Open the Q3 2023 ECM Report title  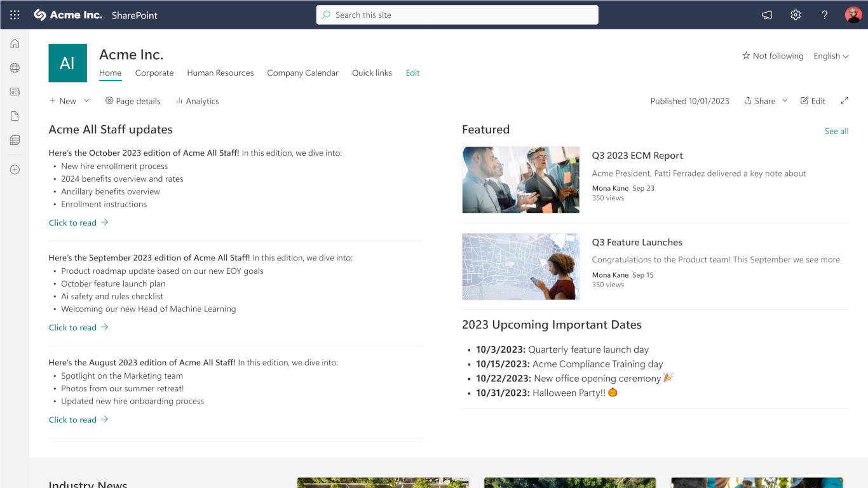pyautogui.click(x=637, y=156)
